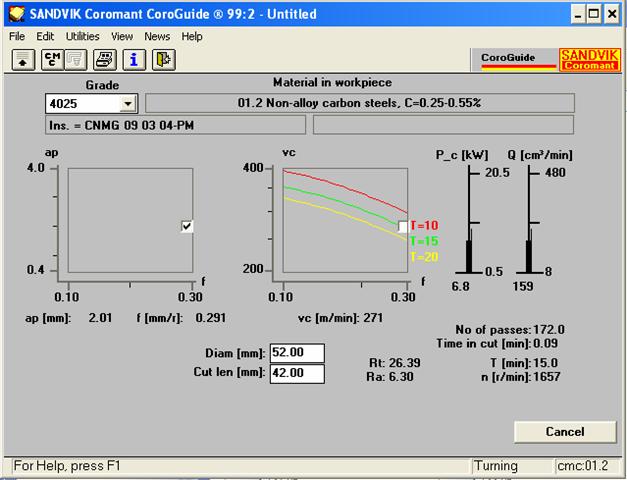
Task: Click the Rt value 26.39
Action: (404, 363)
